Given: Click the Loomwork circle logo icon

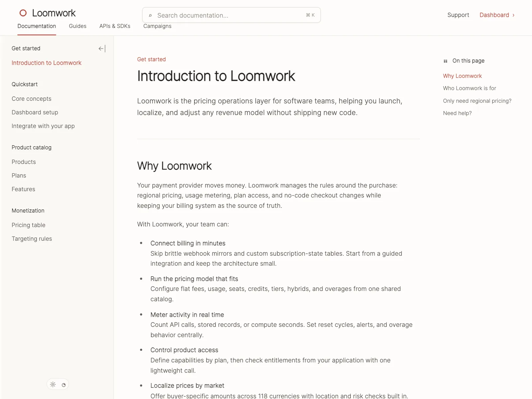Looking at the screenshot, I should tap(23, 13).
